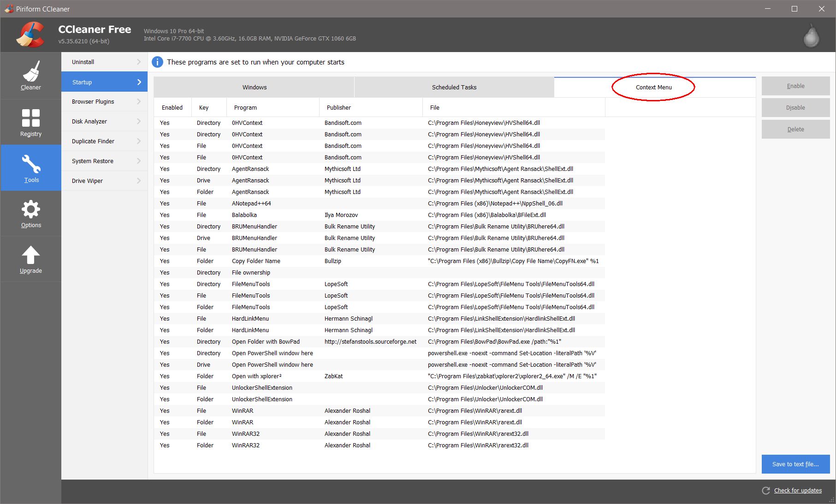Sort the list by the Publisher column
The image size is (836, 504).
pos(371,107)
